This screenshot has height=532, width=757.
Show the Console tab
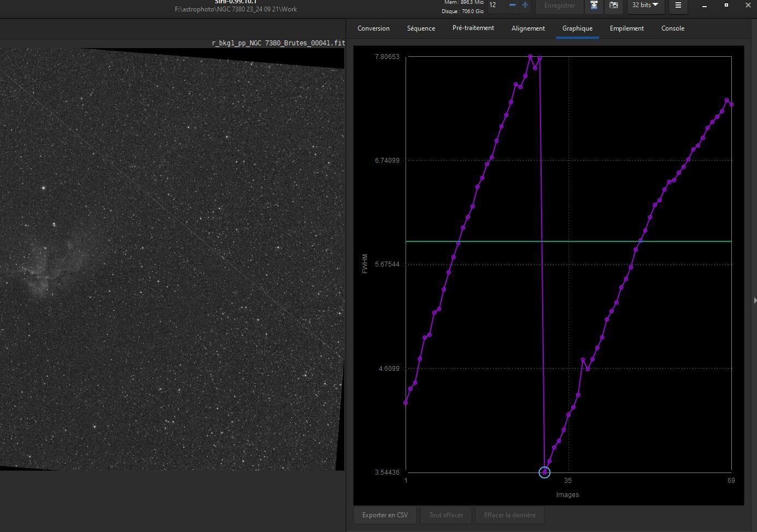tap(672, 28)
